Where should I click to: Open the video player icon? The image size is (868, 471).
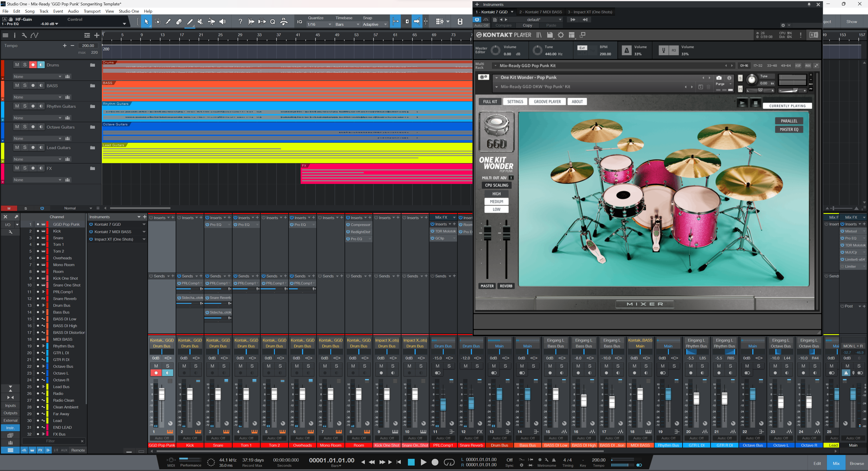(460, 21)
